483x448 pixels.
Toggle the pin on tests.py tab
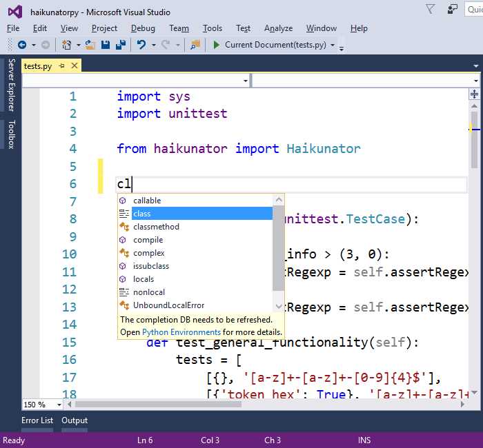click(62, 66)
